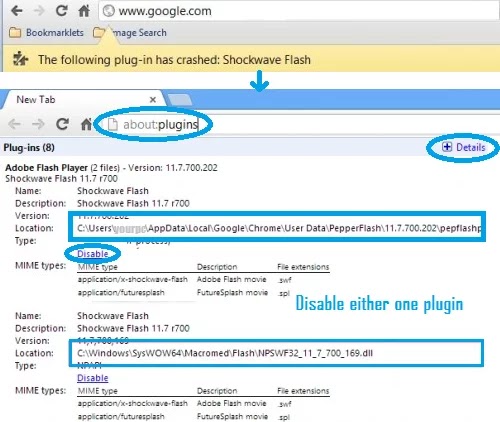Click home icon in the about:plugins window
The height and width of the screenshot is (422, 500).
coord(86,124)
